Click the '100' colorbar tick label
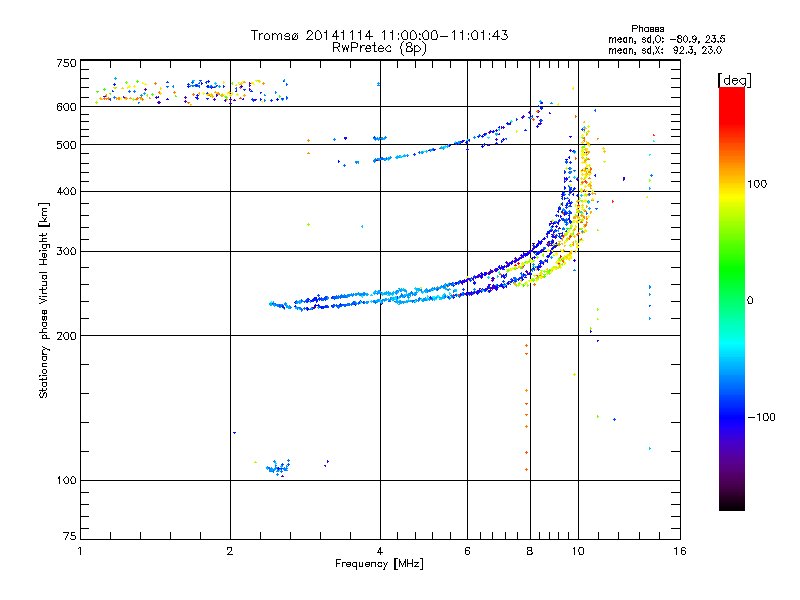This screenshot has width=800, height=600. pyautogui.click(x=757, y=184)
